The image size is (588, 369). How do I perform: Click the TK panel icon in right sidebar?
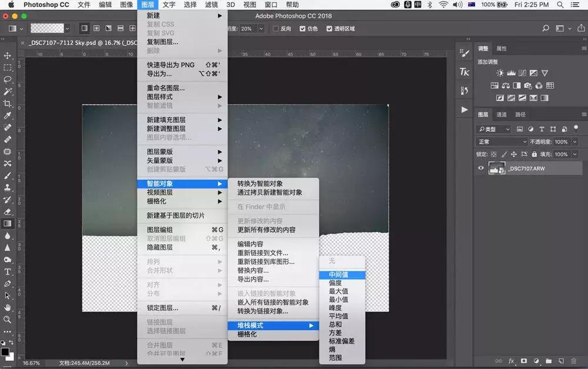coord(464,72)
